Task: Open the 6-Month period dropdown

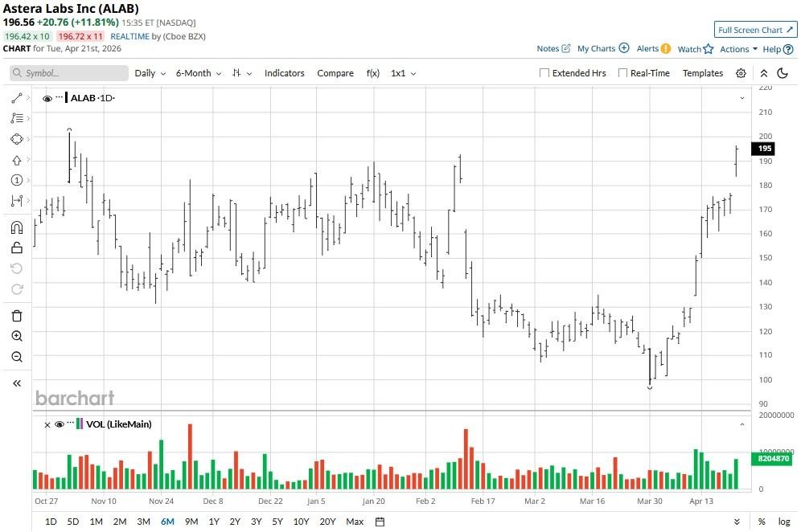Action: click(x=199, y=73)
